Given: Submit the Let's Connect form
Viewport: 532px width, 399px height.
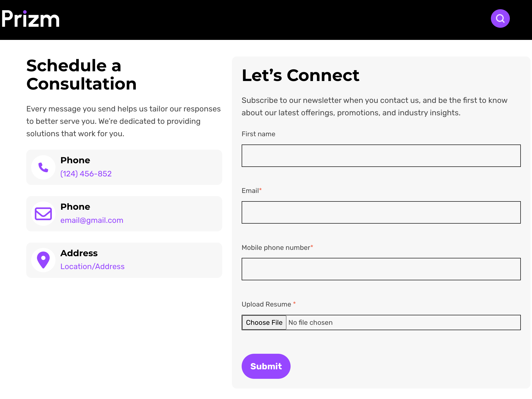Looking at the screenshot, I should tap(266, 366).
